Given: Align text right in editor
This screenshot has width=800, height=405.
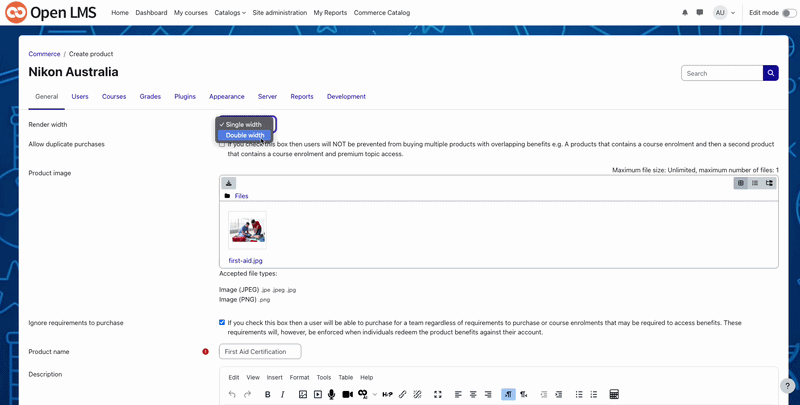Looking at the screenshot, I should pos(488,394).
